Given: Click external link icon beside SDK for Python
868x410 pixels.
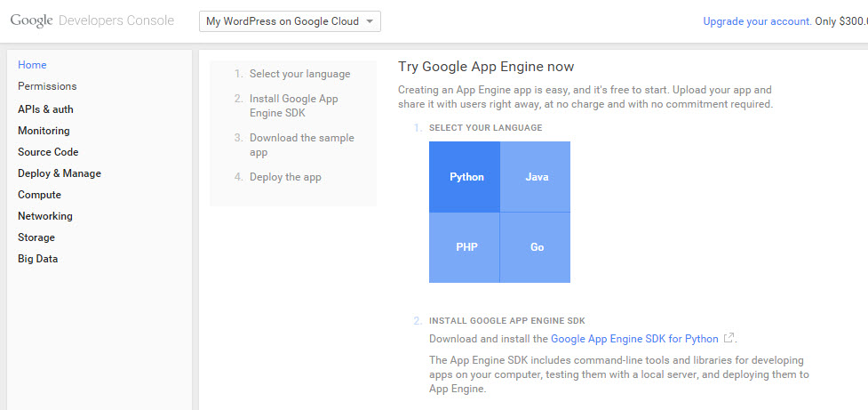Looking at the screenshot, I should pyautogui.click(x=729, y=337).
